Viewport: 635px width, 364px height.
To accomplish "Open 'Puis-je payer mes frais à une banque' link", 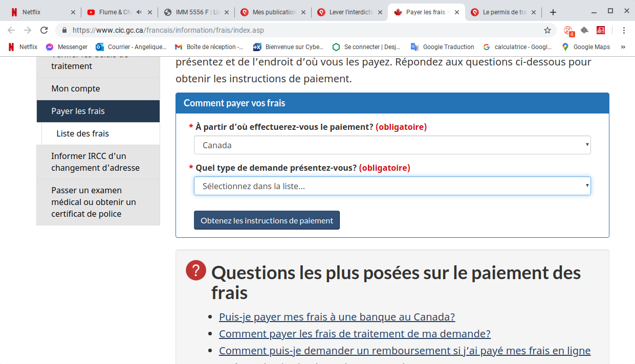I will click(x=337, y=317).
